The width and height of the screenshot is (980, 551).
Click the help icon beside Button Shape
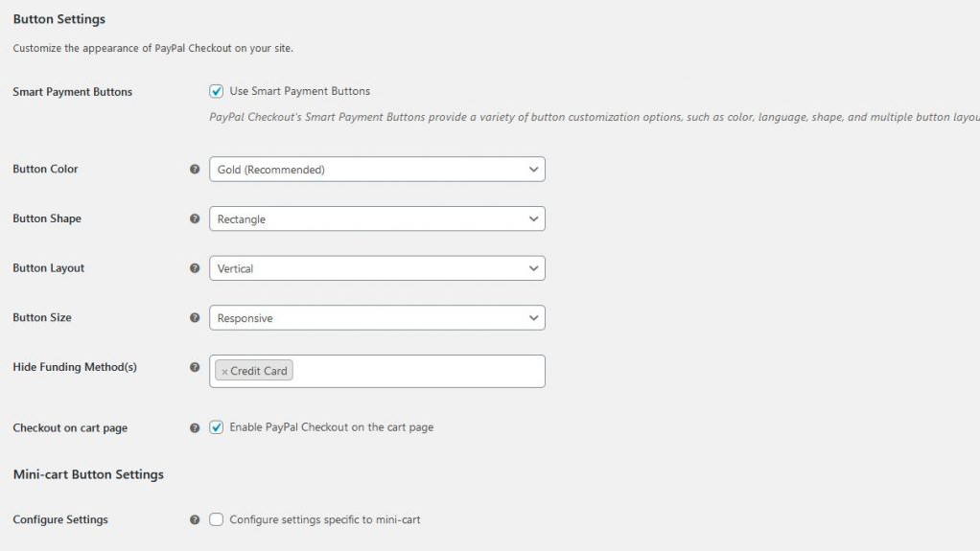195,219
